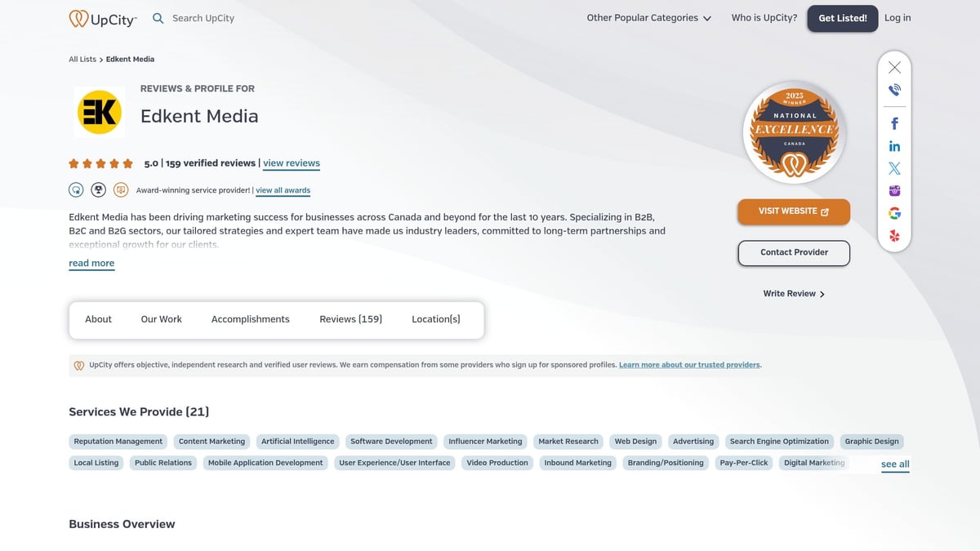Select the User Experience/User Interface tag

click(394, 463)
